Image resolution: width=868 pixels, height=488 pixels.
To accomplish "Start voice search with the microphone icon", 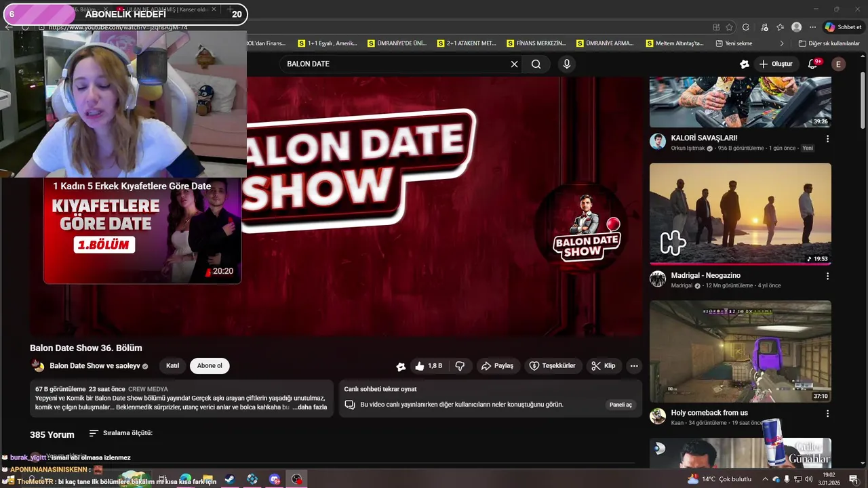I will [x=566, y=64].
